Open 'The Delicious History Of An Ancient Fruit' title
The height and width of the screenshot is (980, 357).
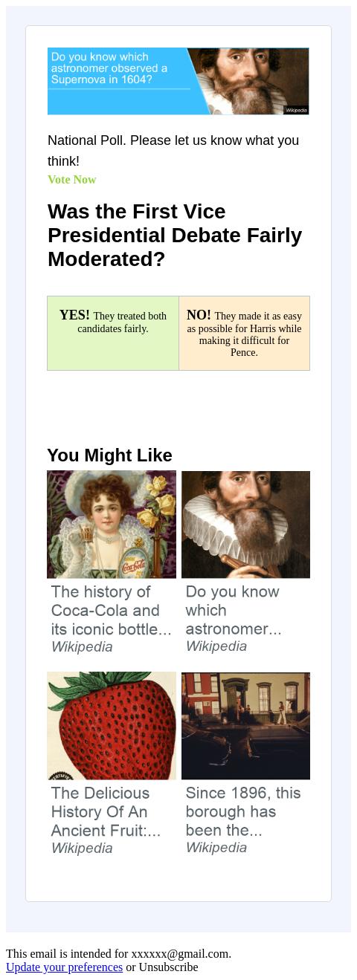coord(106,811)
